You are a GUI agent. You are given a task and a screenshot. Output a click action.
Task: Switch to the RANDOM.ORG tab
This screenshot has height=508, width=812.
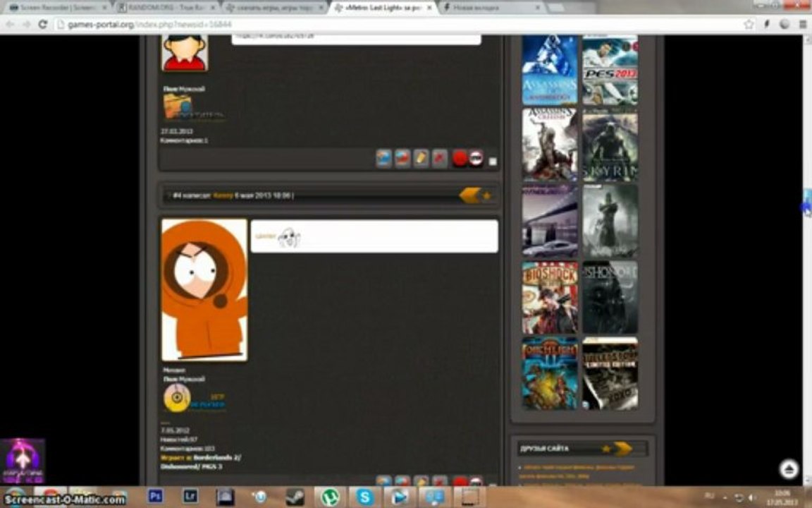coord(166,8)
